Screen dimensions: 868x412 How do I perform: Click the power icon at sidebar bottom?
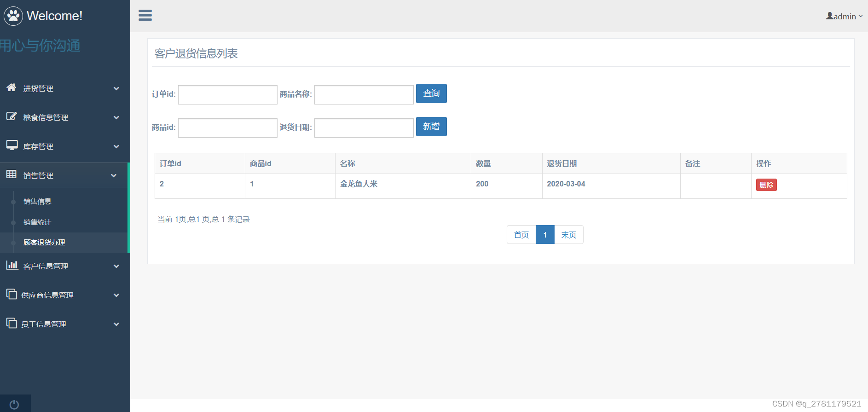pyautogui.click(x=14, y=404)
